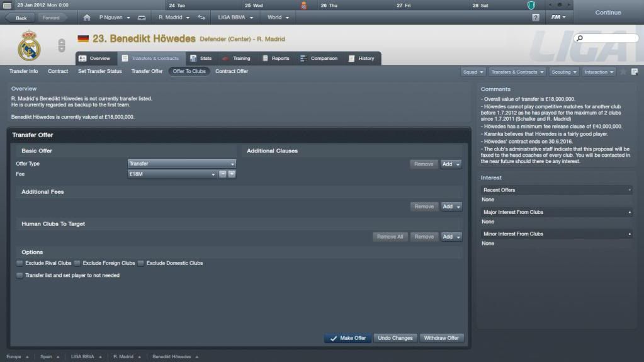Switch to the Stats tab
The image size is (644, 362).
tap(201, 59)
